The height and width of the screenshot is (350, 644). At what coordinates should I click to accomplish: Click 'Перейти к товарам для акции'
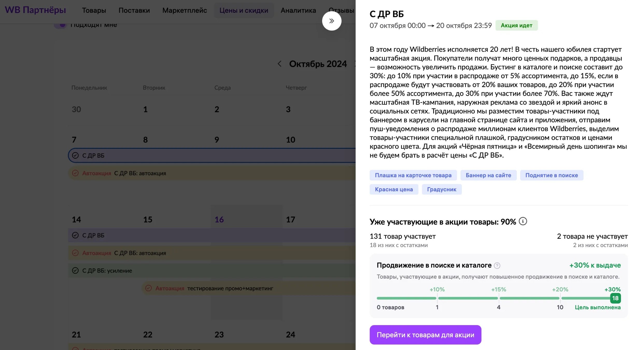(x=425, y=335)
